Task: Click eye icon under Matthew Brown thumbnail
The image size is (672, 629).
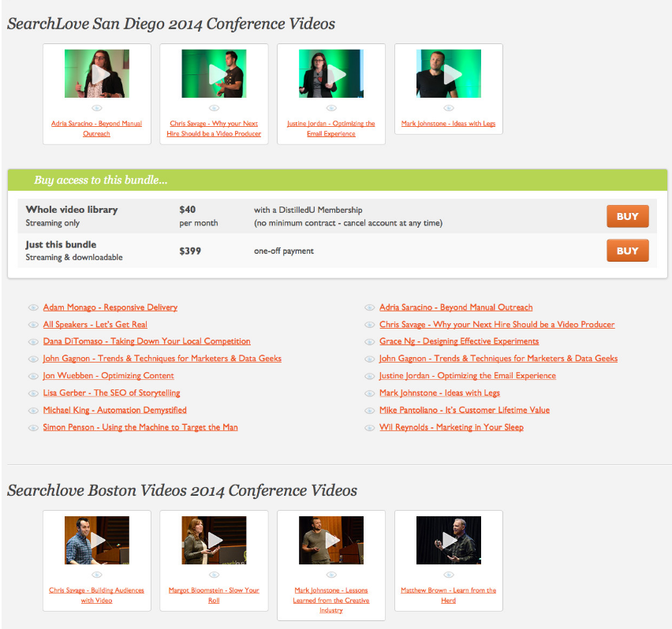Action: tap(449, 575)
